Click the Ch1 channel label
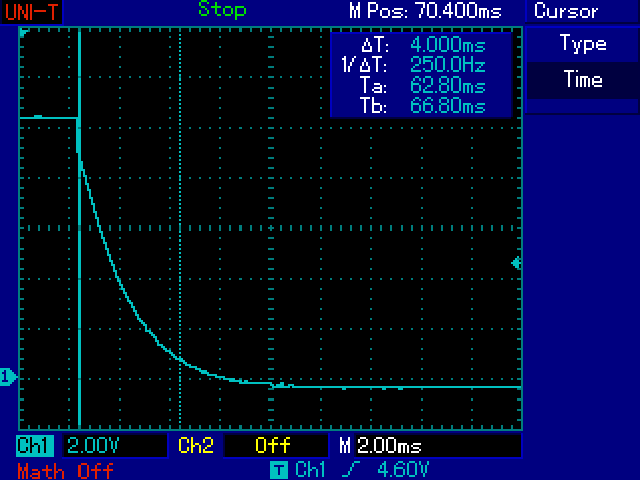This screenshot has height=480, width=640. (35, 445)
